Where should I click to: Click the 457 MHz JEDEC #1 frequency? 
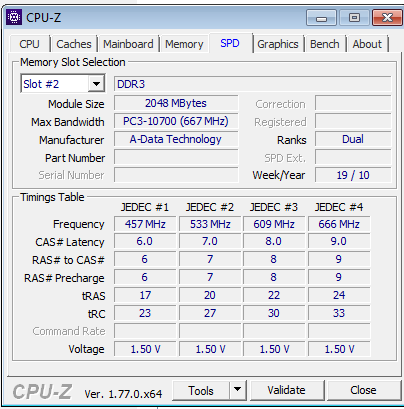pyautogui.click(x=145, y=224)
